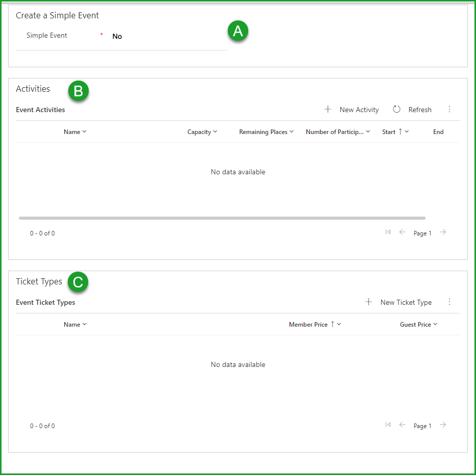Open the Start column sort dropdown

(x=406, y=131)
